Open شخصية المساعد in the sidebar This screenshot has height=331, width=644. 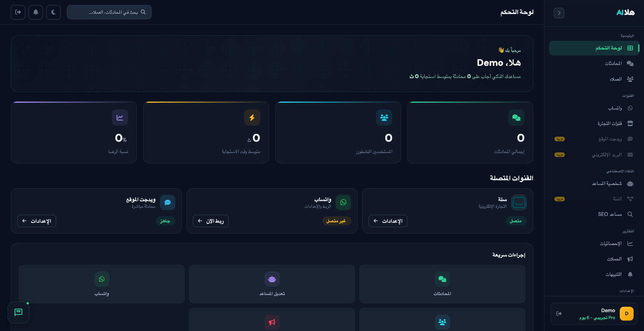tap(594, 184)
